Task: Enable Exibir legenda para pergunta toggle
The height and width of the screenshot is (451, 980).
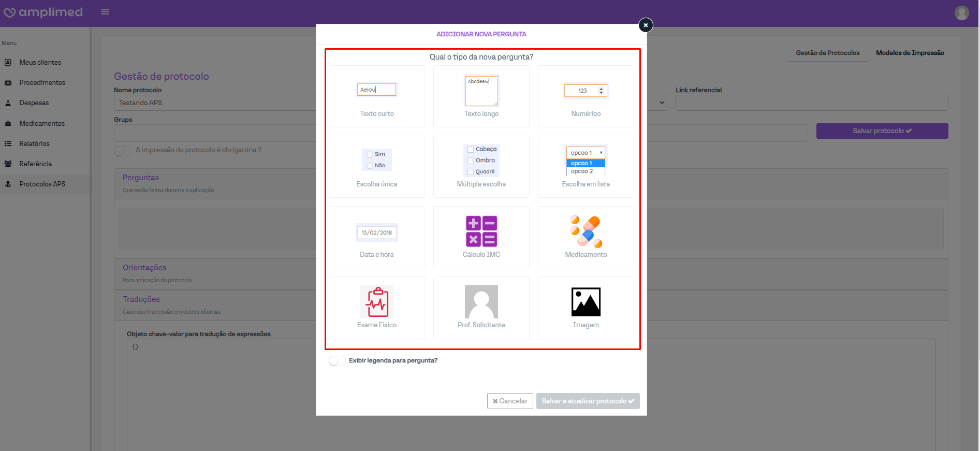Action: [x=337, y=361]
